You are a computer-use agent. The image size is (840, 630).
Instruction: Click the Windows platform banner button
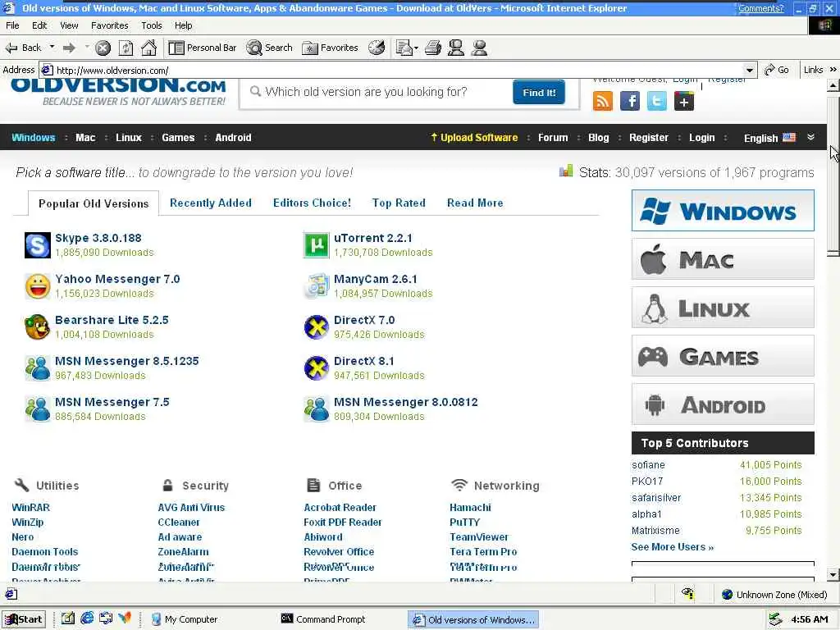[x=723, y=211]
